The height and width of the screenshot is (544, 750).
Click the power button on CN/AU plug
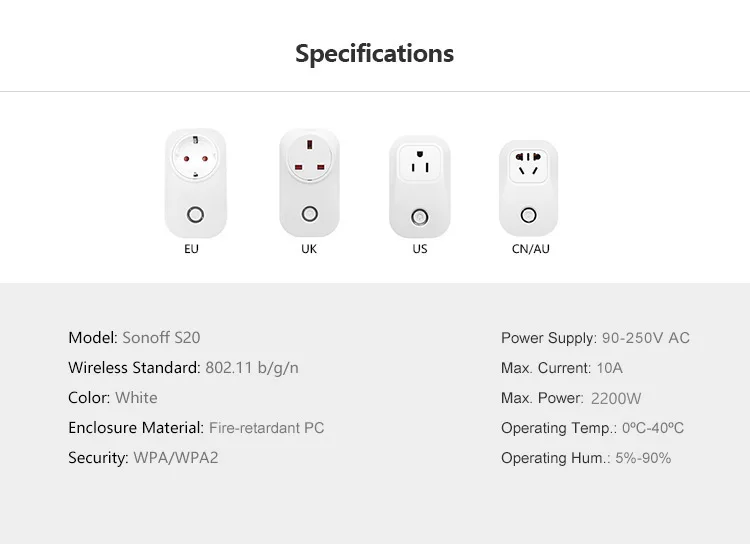[x=529, y=215]
